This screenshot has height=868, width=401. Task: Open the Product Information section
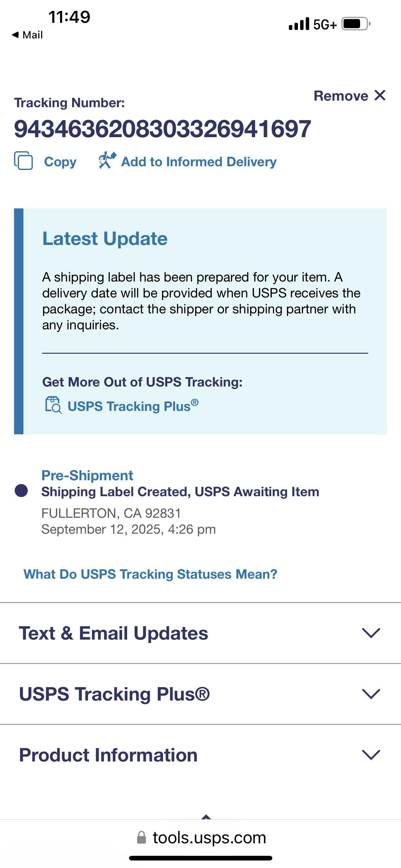pos(108,755)
